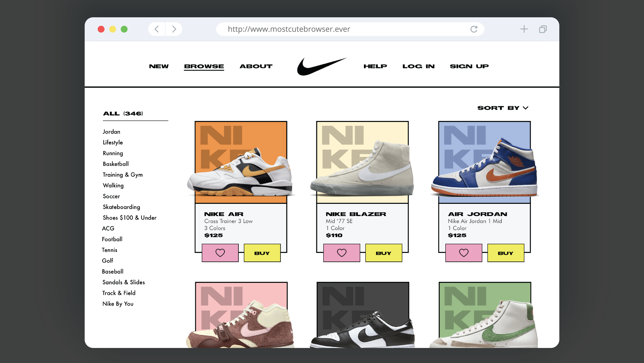Favorite the Nike Air Cross Trainer with heart
The width and height of the screenshot is (644, 363).
220,253
